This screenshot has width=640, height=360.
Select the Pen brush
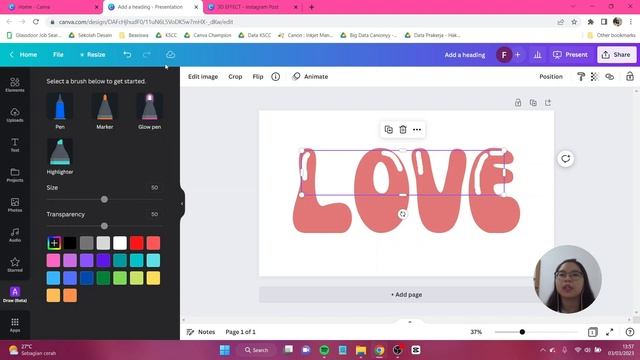pyautogui.click(x=60, y=111)
